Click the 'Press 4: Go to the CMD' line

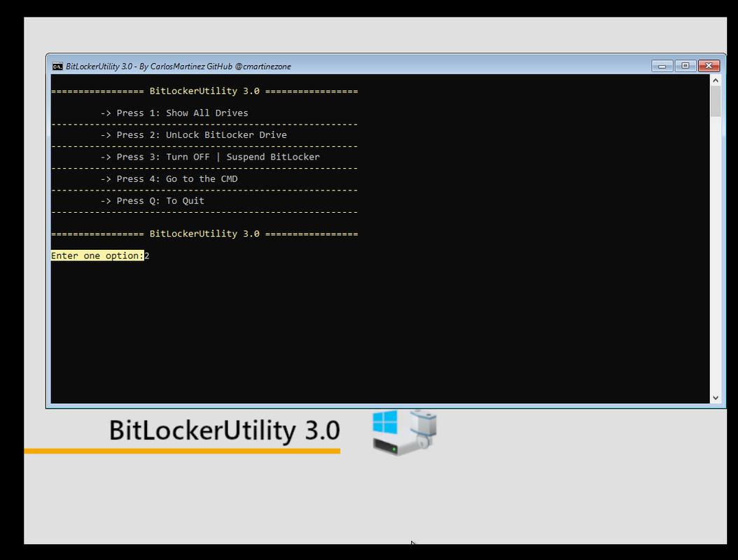point(169,178)
